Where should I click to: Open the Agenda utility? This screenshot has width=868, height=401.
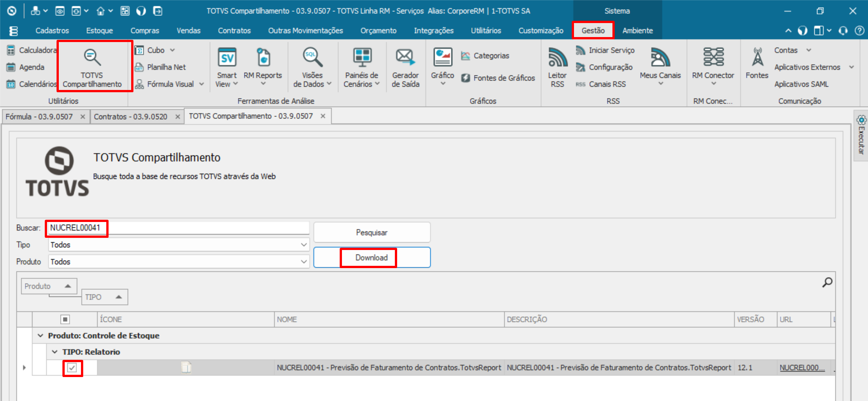click(26, 67)
